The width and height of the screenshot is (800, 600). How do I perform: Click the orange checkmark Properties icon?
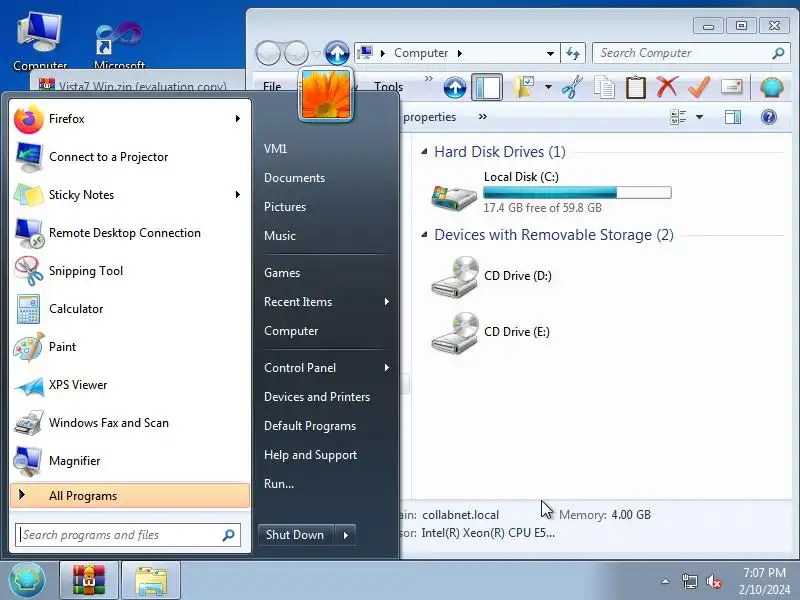point(699,87)
